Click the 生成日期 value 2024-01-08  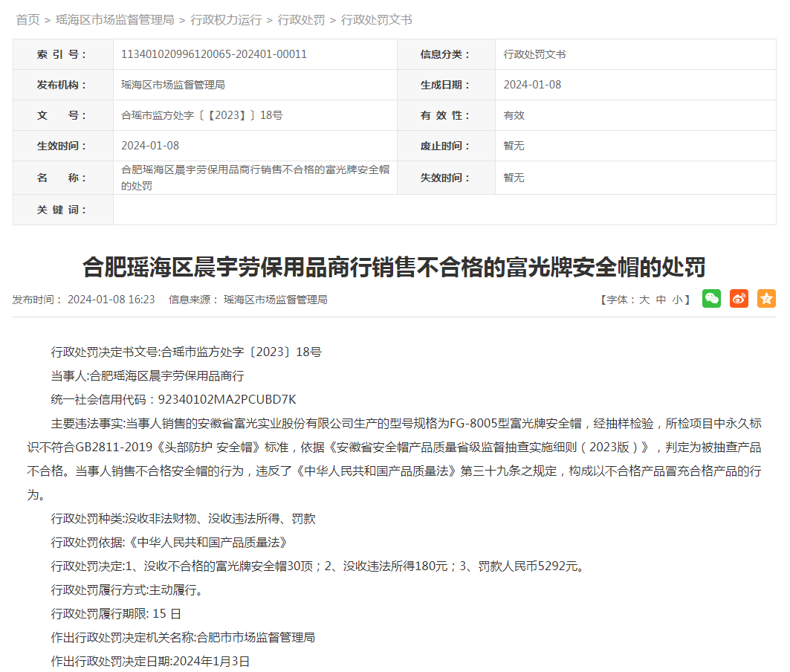pyautogui.click(x=532, y=85)
